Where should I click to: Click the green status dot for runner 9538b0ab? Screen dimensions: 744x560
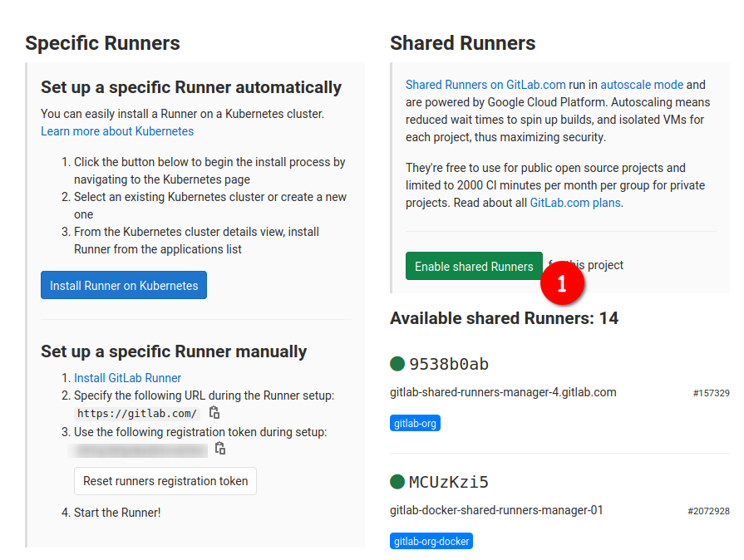pyautogui.click(x=397, y=364)
